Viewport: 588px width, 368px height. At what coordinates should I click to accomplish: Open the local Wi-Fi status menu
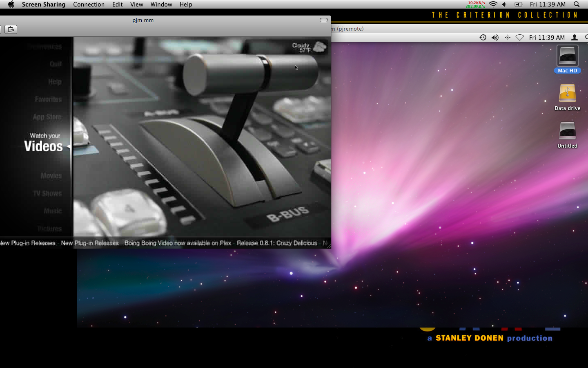tap(493, 4)
